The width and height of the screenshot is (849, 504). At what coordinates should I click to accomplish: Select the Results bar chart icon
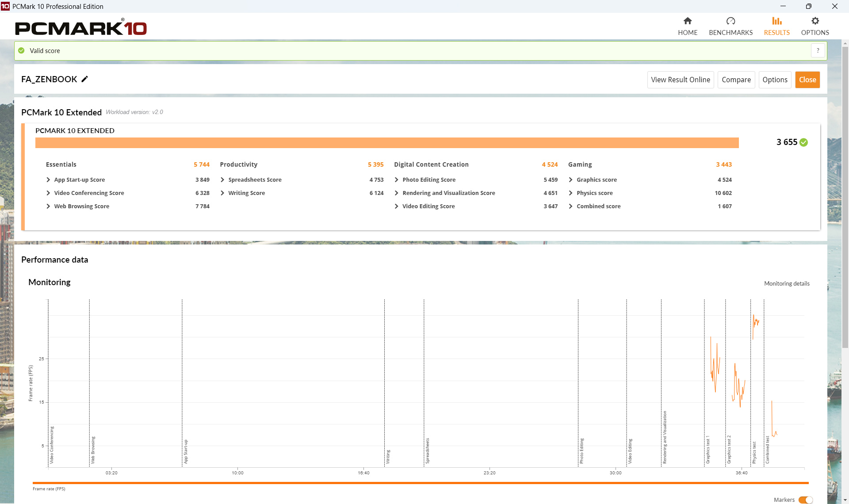coord(776,21)
